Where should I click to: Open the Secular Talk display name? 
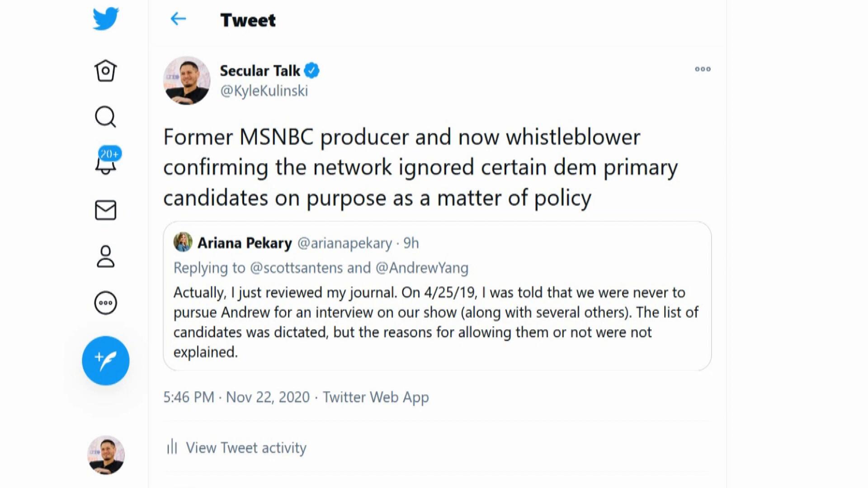pos(259,71)
